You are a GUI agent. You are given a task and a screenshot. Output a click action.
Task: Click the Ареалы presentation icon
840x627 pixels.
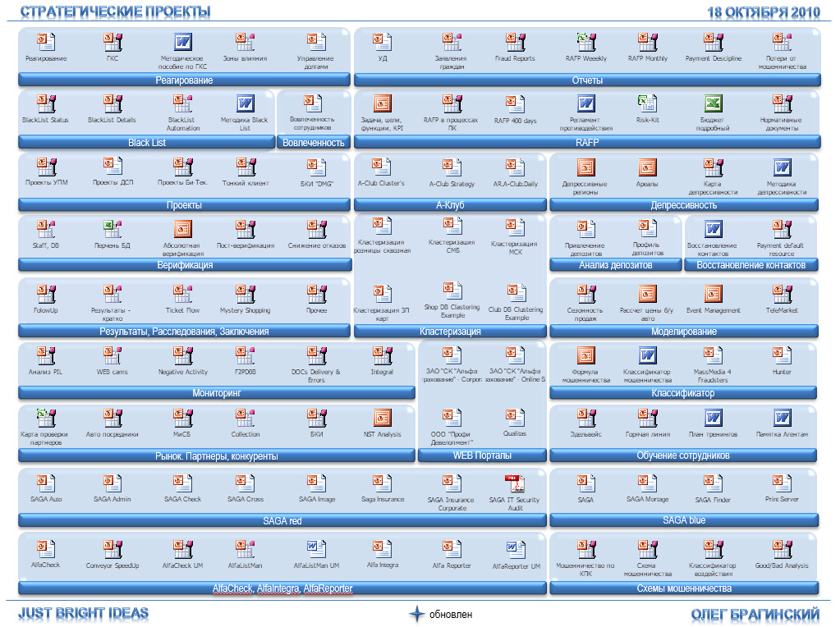tap(648, 167)
